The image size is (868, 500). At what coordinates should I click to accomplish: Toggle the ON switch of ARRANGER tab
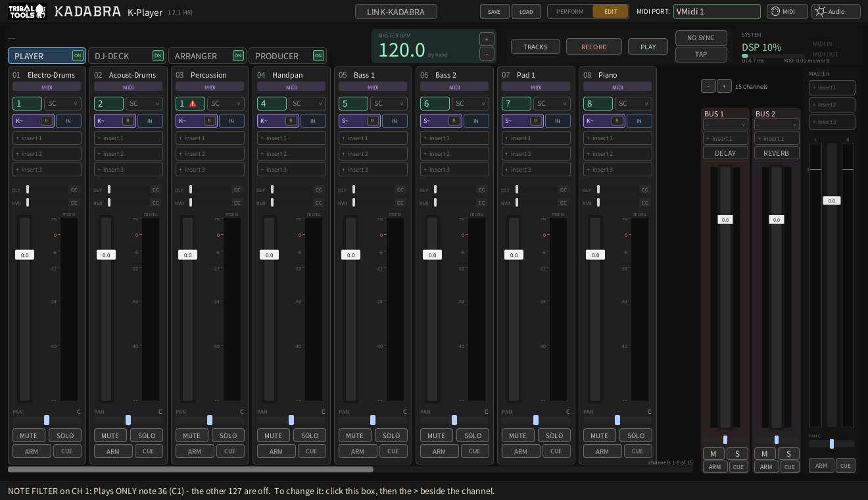[x=238, y=55]
